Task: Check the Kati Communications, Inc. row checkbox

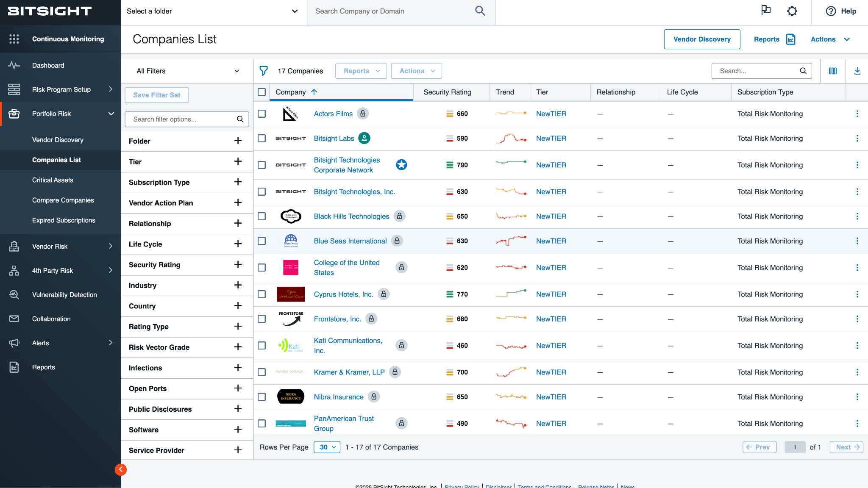Action: click(x=262, y=345)
